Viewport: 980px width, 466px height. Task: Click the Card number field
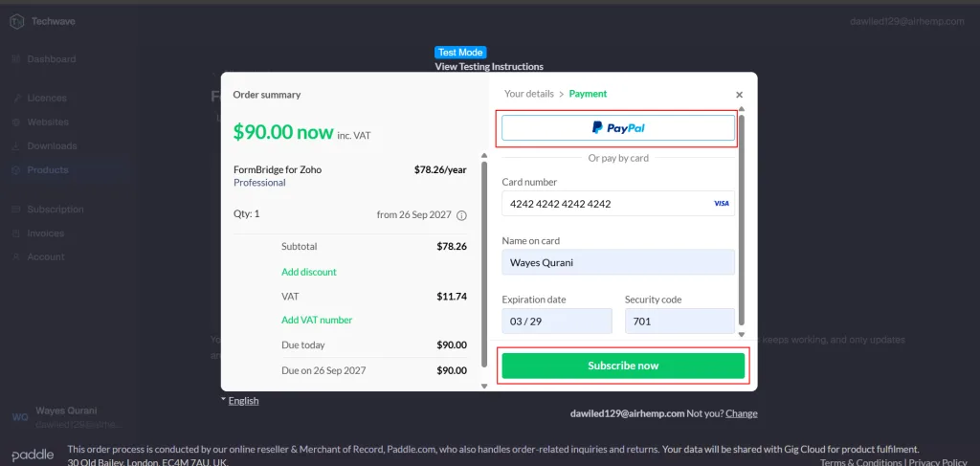click(x=618, y=204)
